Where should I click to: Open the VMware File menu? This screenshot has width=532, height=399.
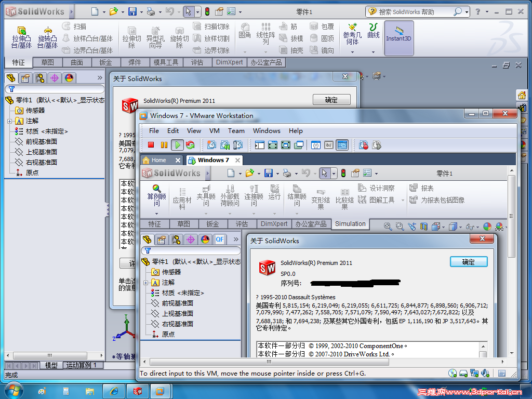coord(154,130)
